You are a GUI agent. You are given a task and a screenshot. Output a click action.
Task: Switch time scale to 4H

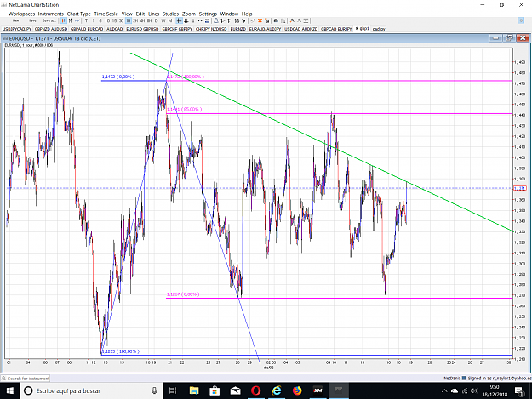point(142,20)
